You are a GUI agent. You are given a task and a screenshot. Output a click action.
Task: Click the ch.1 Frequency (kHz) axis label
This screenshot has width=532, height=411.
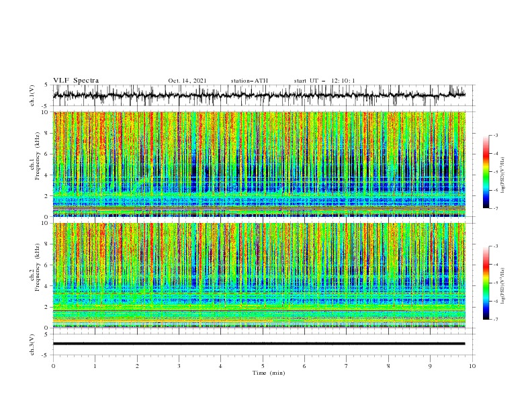pyautogui.click(x=35, y=156)
